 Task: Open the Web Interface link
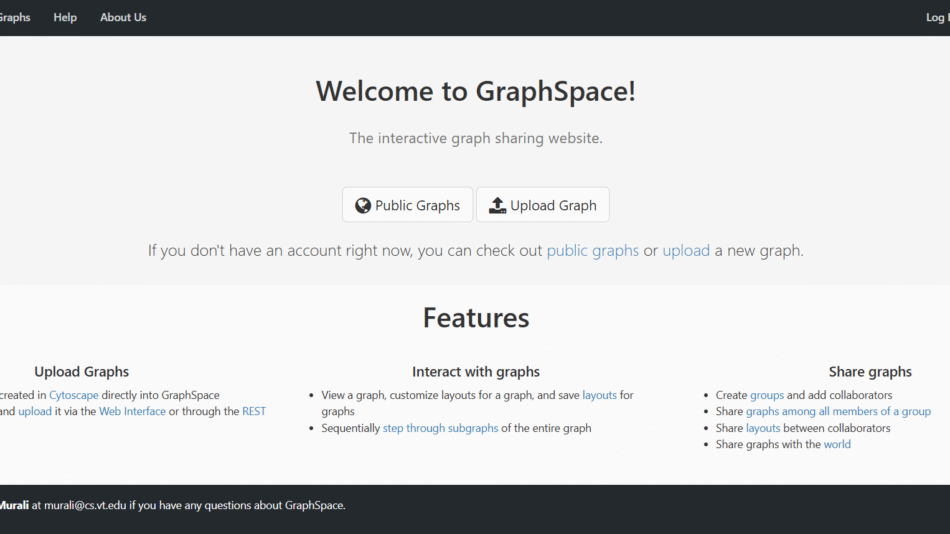point(132,412)
